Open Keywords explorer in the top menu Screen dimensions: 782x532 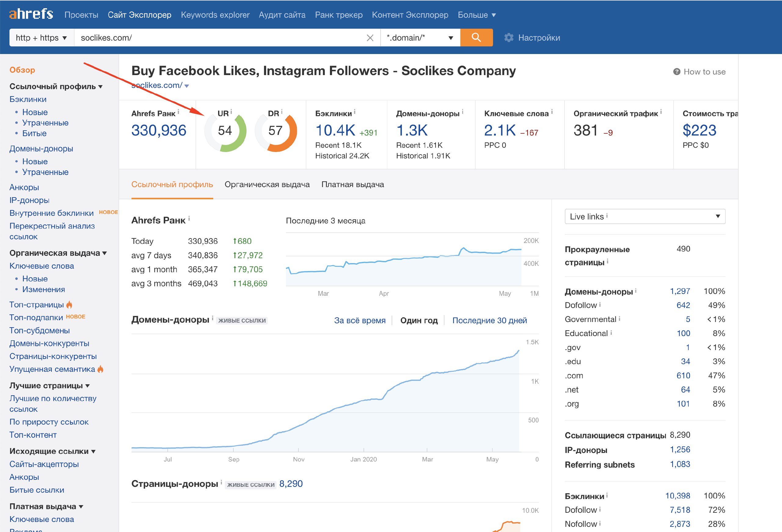[x=215, y=15]
